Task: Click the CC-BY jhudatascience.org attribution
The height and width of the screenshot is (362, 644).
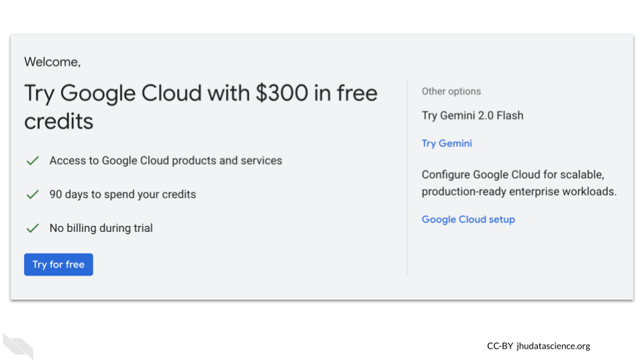Action: [539, 346]
